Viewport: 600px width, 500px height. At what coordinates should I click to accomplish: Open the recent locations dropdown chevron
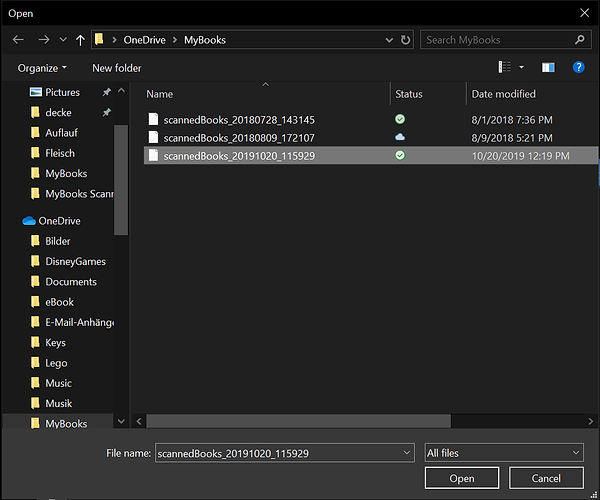(x=63, y=40)
